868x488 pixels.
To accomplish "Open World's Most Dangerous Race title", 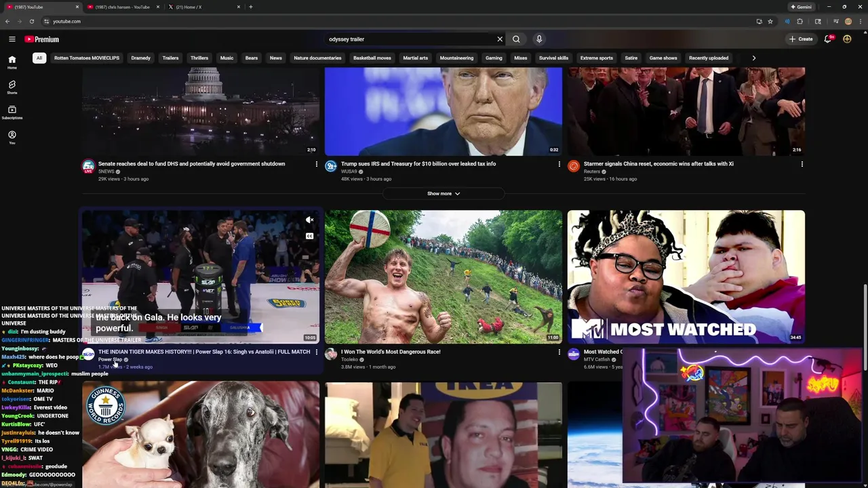I will click(391, 352).
